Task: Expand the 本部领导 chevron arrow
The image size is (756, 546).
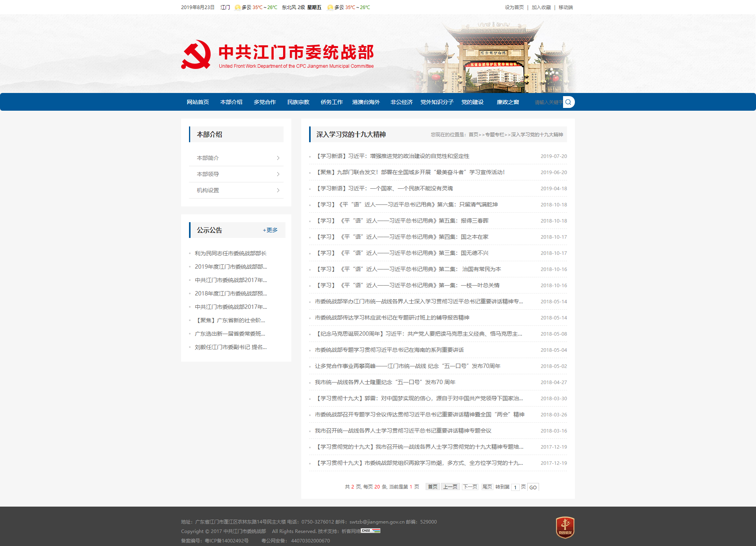Action: click(278, 174)
